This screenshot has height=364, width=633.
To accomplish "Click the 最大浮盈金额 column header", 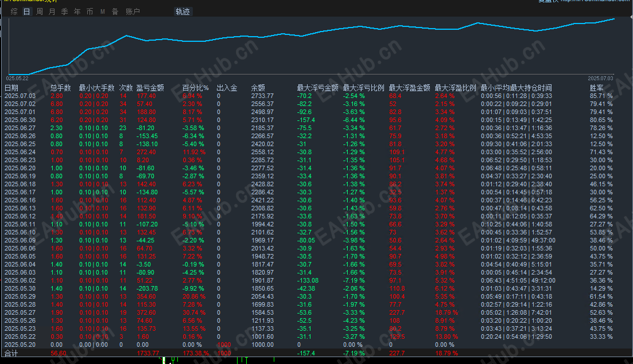I will pos(409,88).
